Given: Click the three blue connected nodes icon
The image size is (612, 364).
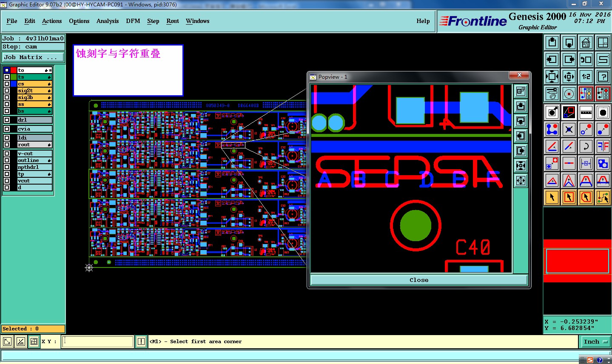Looking at the screenshot, I should tap(552, 129).
